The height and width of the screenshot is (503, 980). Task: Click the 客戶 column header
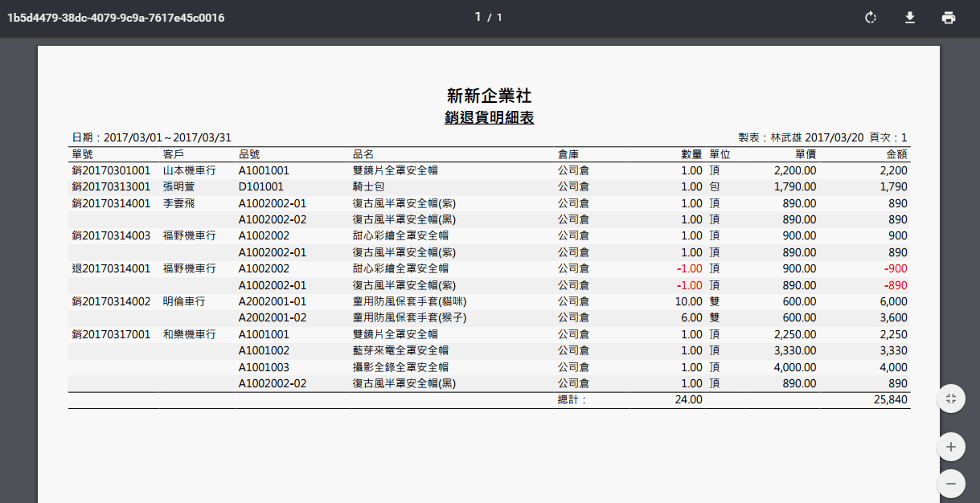(x=174, y=154)
